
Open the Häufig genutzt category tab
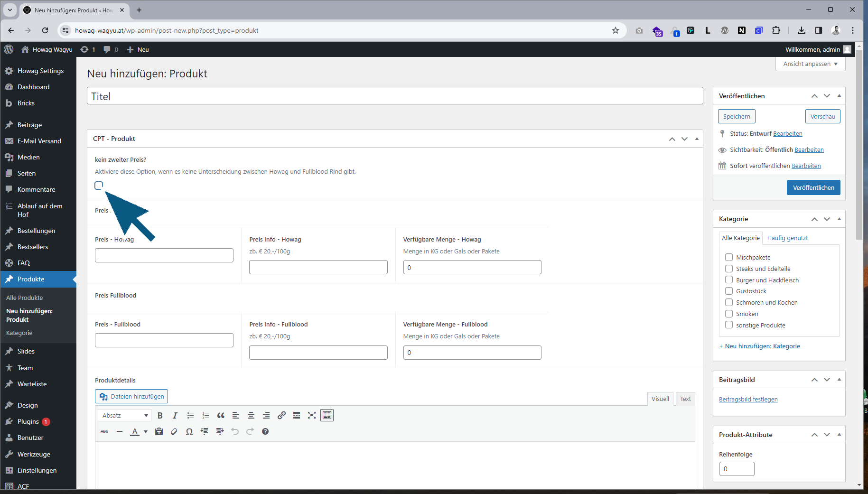787,238
